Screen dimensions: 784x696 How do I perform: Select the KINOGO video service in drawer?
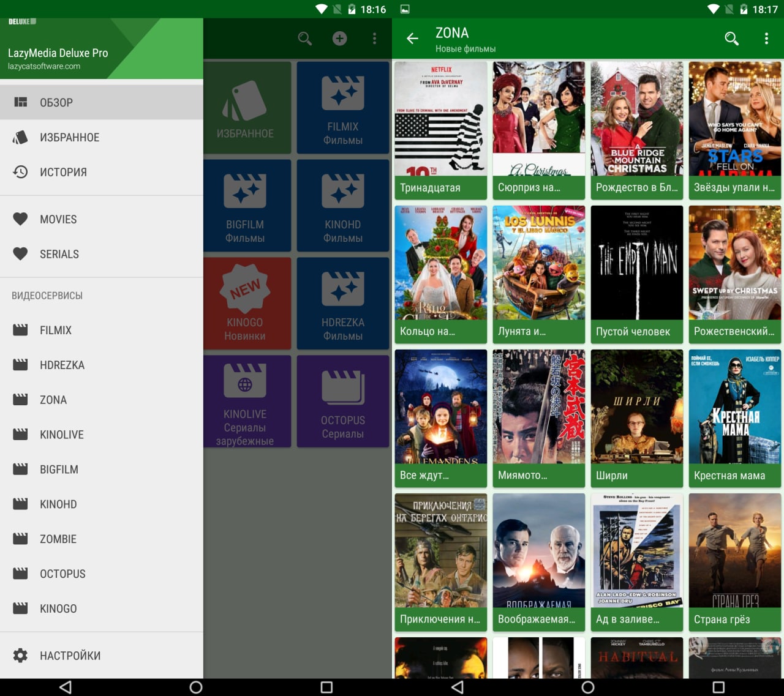pos(102,609)
